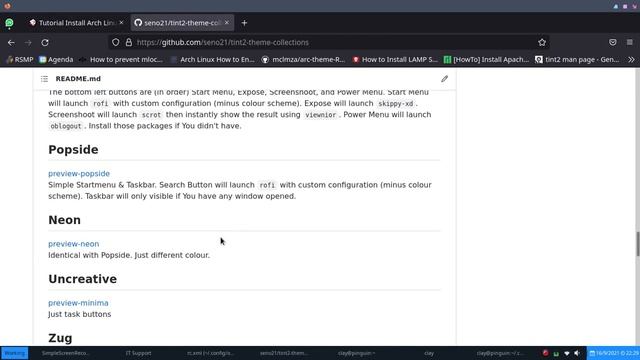Open the RSMP bookmark
The width and height of the screenshot is (640, 360).
point(20,60)
